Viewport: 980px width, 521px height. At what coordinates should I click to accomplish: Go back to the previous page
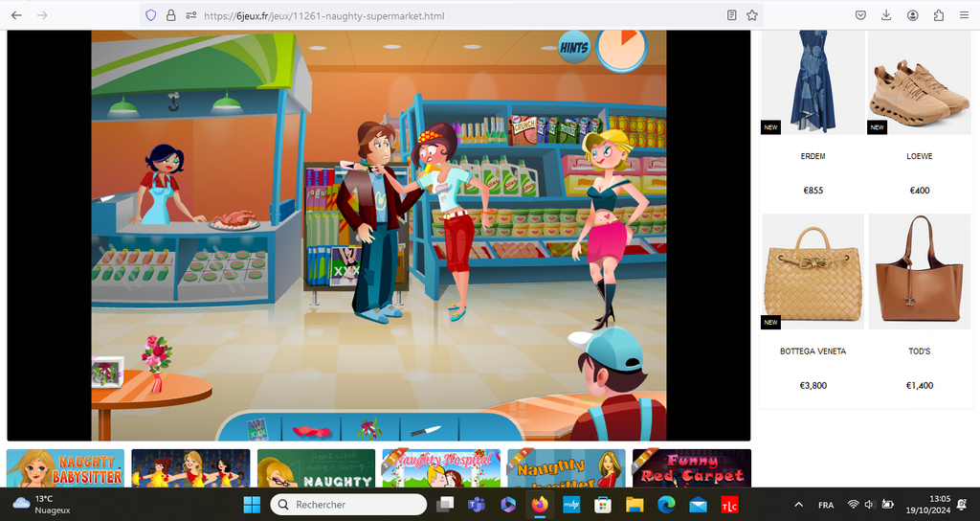coord(16,15)
